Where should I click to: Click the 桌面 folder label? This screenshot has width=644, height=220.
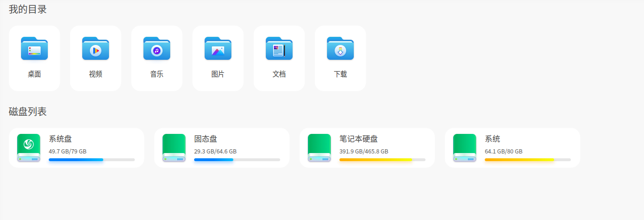(x=34, y=74)
